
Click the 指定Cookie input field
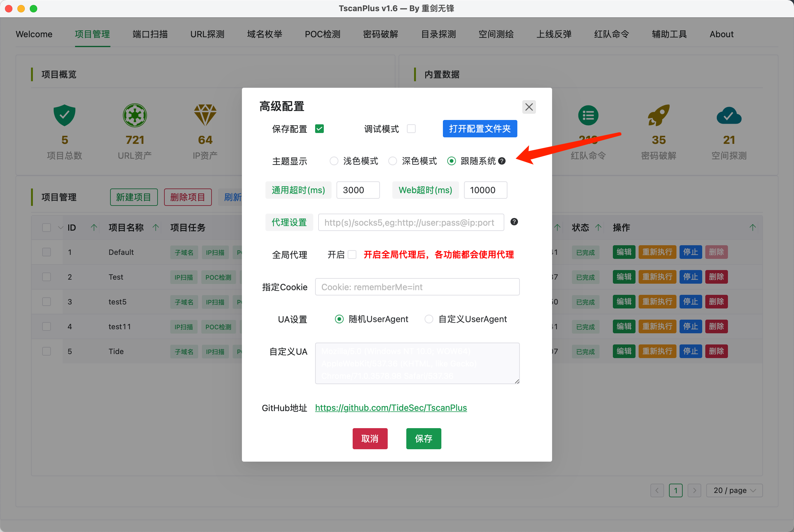pos(417,287)
